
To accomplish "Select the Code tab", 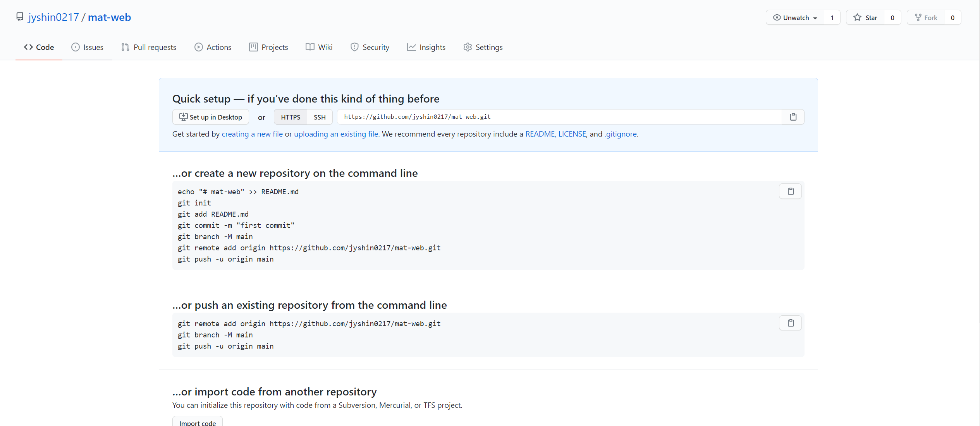I will (39, 47).
